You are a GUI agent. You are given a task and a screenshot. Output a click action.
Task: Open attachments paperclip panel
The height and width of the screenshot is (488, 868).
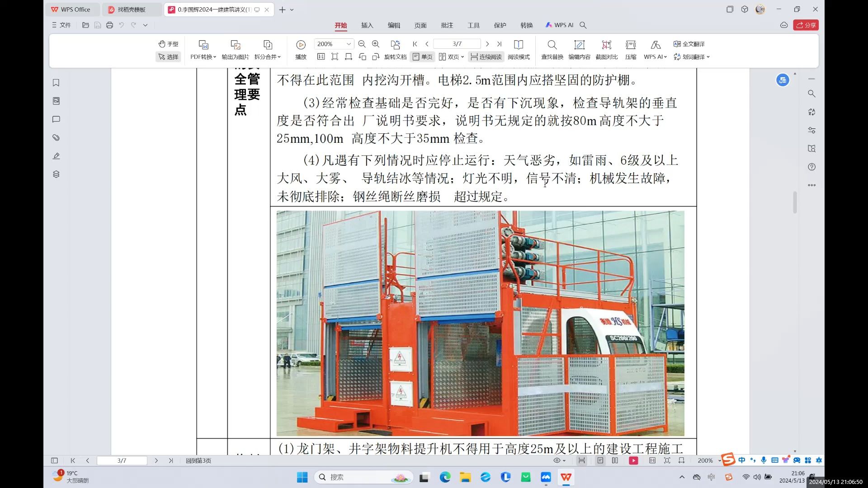coord(56,137)
